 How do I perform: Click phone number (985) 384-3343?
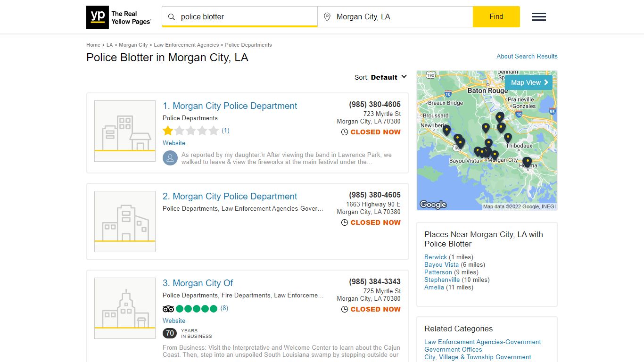[x=375, y=281]
